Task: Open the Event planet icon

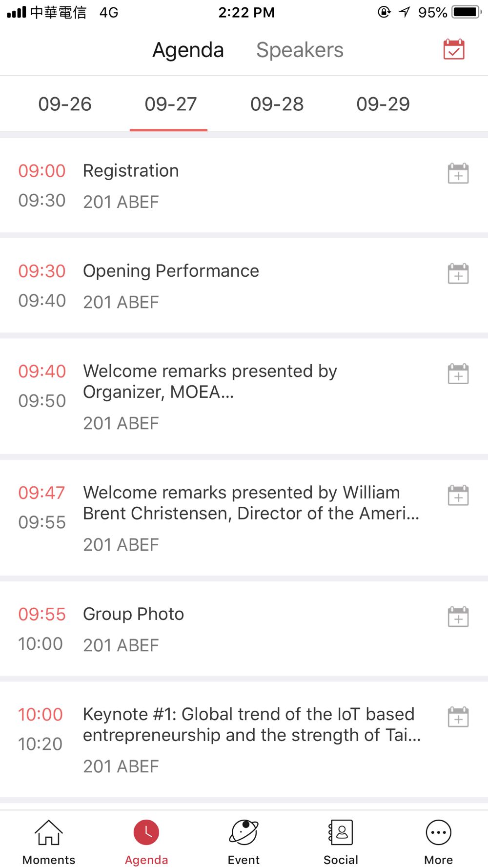Action: [x=244, y=832]
